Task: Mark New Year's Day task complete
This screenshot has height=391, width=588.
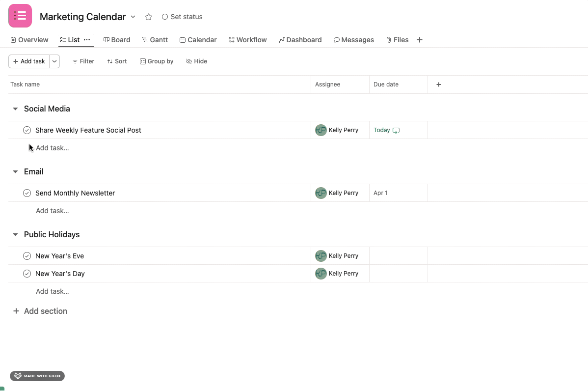Action: click(27, 274)
